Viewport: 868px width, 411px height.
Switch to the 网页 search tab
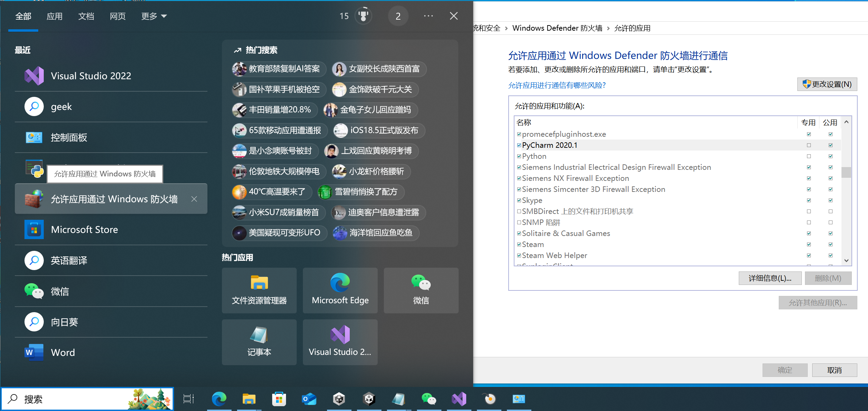coord(118,16)
